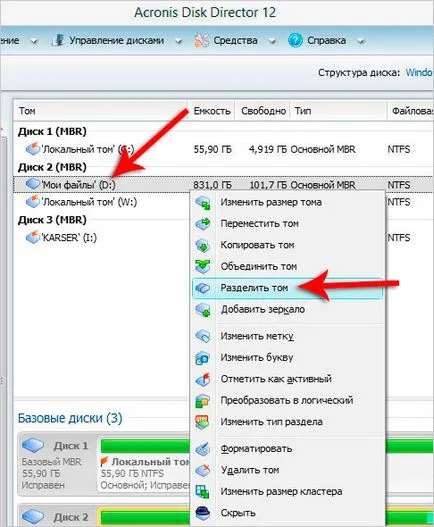Click the Split volume icon (Разделить том)
This screenshot has width=434, height=527.
coord(203,288)
